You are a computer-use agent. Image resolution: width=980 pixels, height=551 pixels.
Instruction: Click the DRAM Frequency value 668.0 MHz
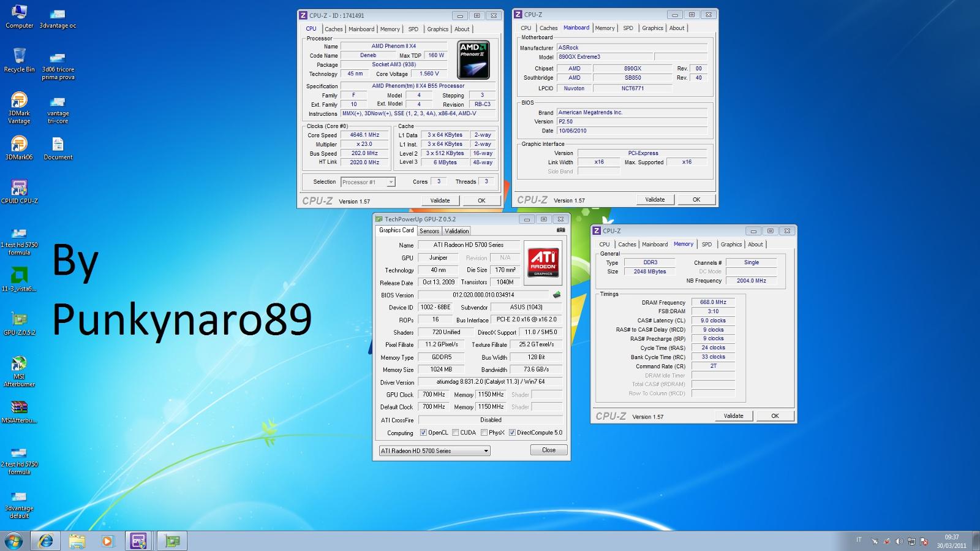[713, 302]
